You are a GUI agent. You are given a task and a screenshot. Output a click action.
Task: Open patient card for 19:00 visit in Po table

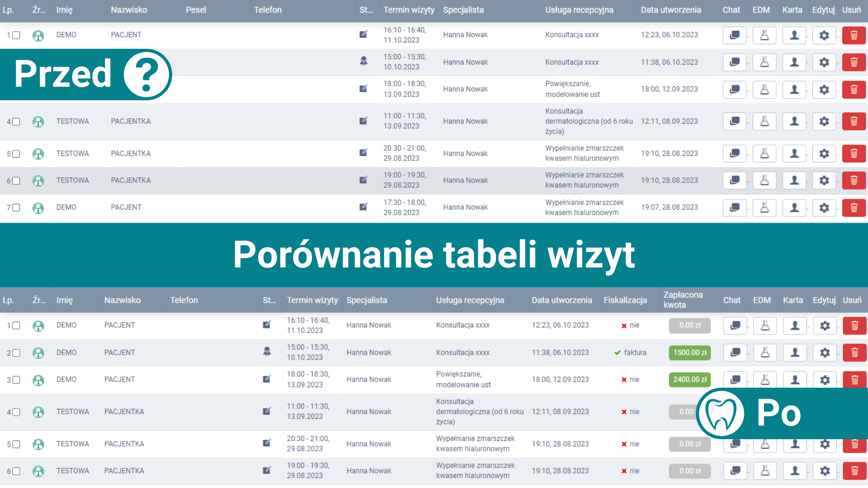[x=795, y=471]
